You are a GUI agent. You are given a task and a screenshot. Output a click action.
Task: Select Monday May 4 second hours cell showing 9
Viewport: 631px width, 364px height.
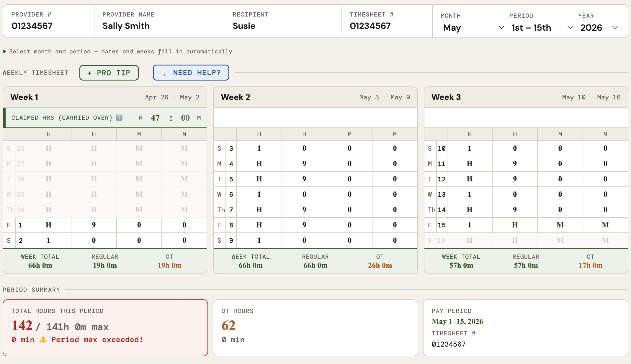tap(304, 164)
